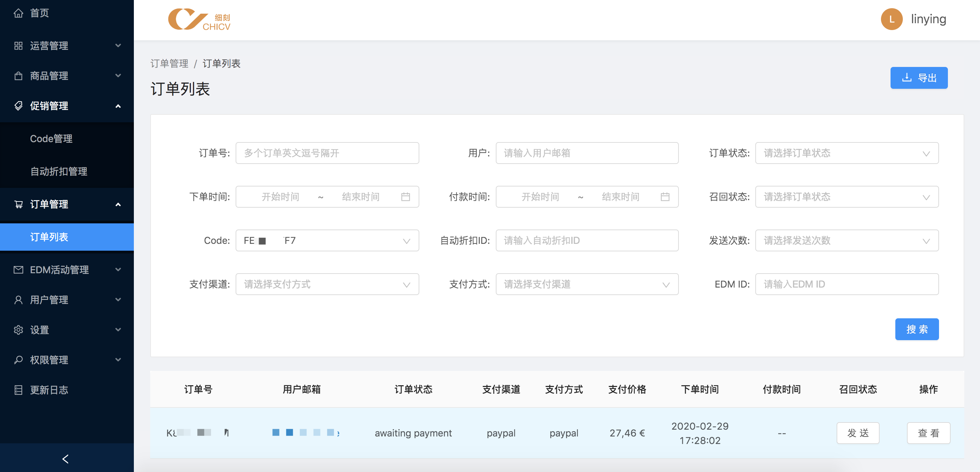Screen dimensions: 980x472
Task: Click the 搜索 search button
Action: pos(917,329)
